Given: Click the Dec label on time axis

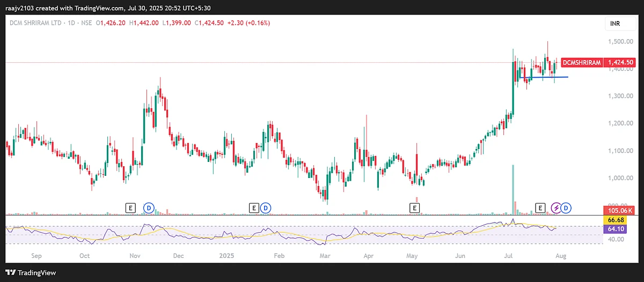Looking at the screenshot, I should click(178, 257).
